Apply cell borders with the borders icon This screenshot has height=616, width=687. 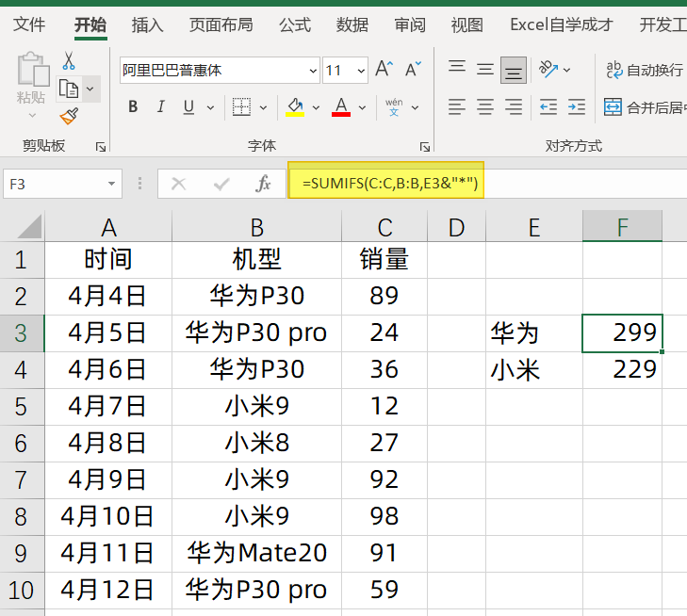tap(241, 106)
